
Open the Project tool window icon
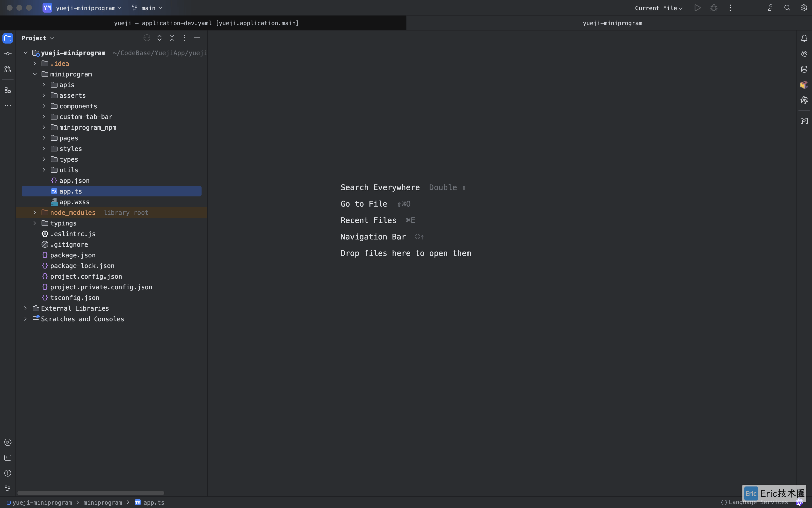click(x=8, y=38)
